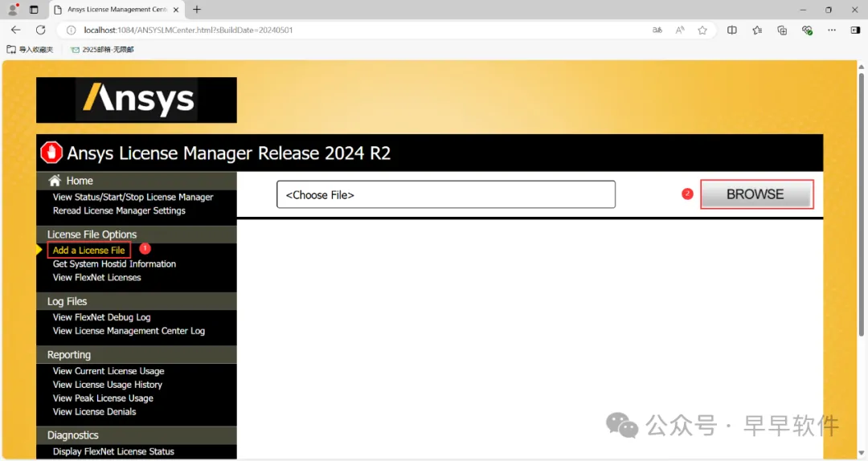The width and height of the screenshot is (868, 461).
Task: Open the browser settings and more menu
Action: pyautogui.click(x=832, y=30)
